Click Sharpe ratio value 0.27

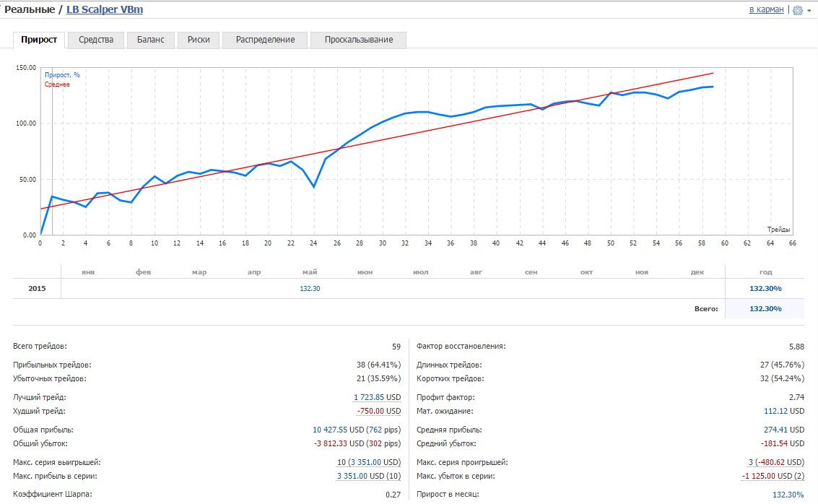point(393,495)
